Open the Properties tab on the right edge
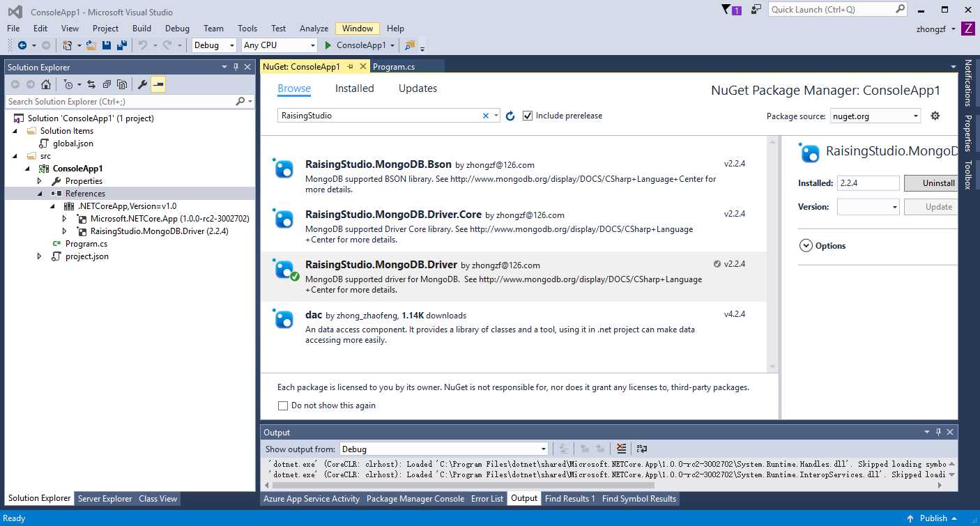The height and width of the screenshot is (526, 980). click(968, 133)
